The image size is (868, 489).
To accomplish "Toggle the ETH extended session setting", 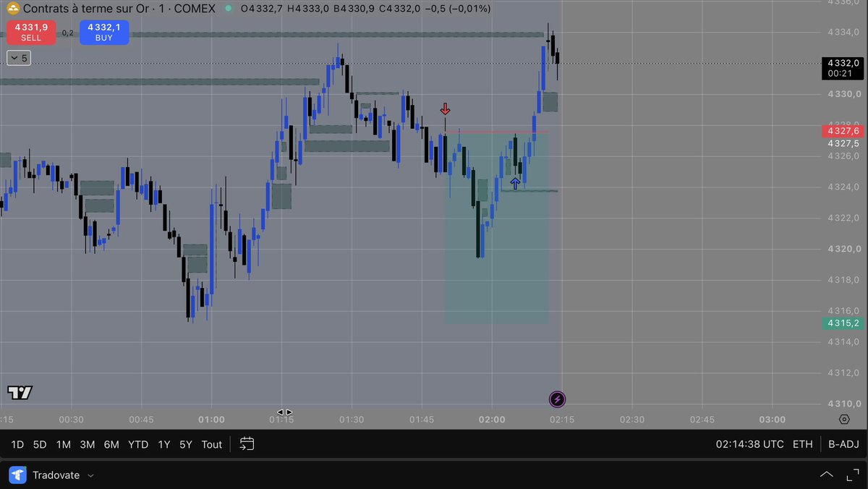I will pyautogui.click(x=802, y=444).
